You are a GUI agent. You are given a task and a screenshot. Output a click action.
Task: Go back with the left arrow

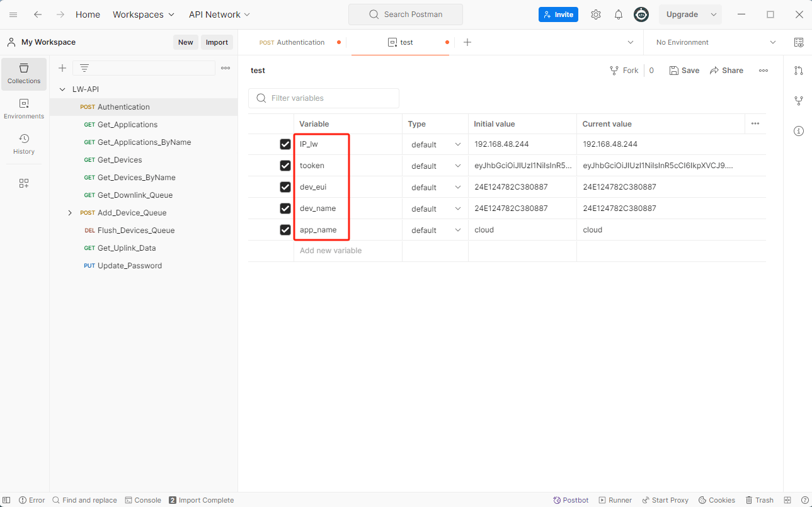click(x=38, y=14)
